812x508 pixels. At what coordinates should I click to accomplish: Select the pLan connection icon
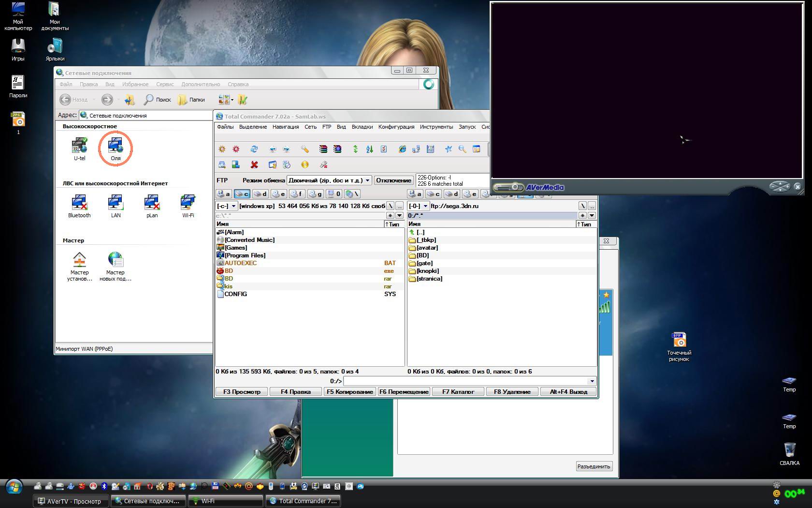(x=152, y=206)
